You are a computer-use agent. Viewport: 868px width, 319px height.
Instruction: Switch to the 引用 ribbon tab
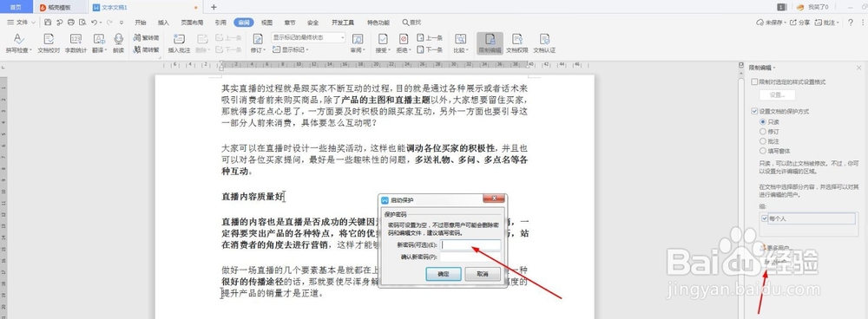(220, 23)
